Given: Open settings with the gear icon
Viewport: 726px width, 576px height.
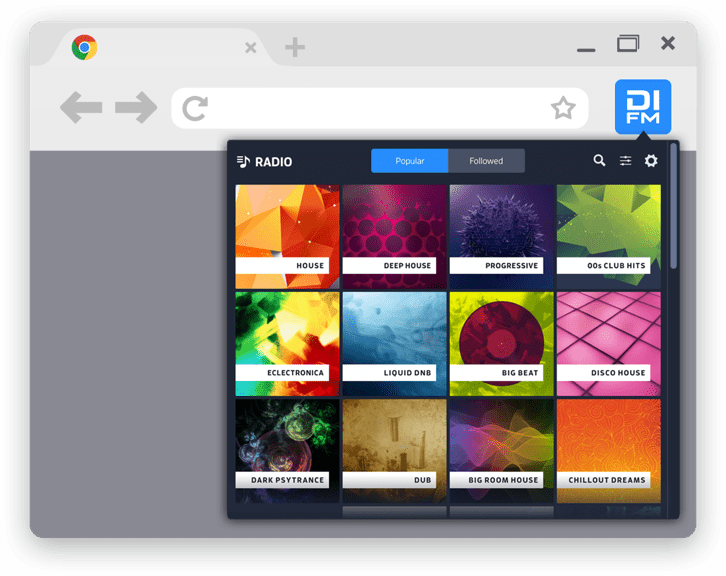Looking at the screenshot, I should (651, 160).
